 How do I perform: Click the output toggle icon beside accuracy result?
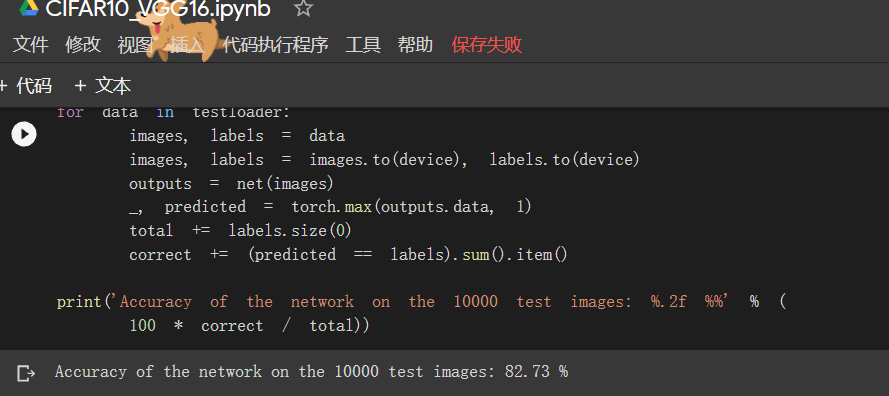pos(26,373)
